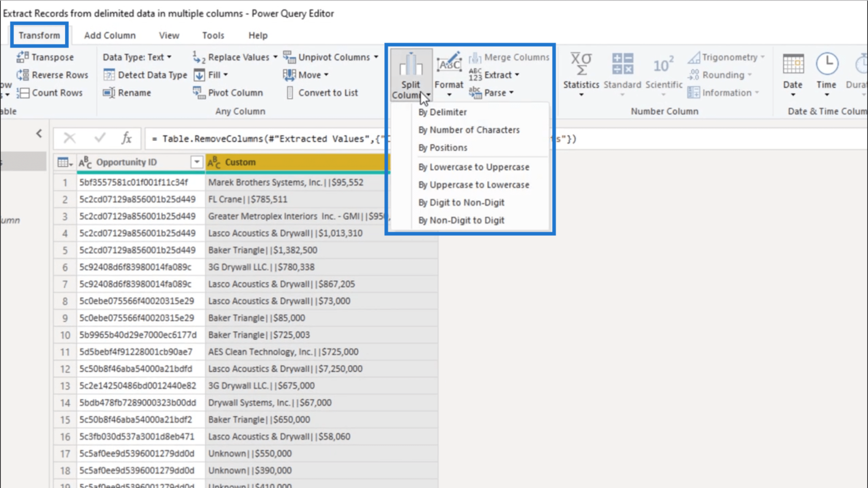Image resolution: width=868 pixels, height=488 pixels.
Task: Click the Time clock icon
Action: [827, 64]
